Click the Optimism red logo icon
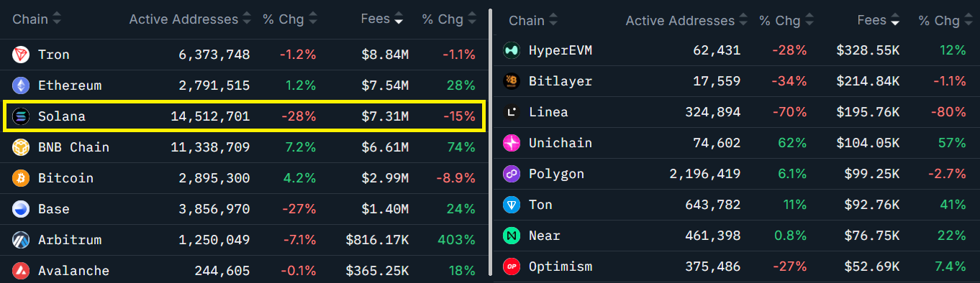The image size is (980, 283). (511, 266)
